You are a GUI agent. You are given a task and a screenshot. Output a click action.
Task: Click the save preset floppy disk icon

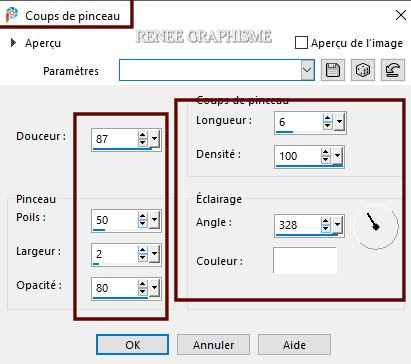[333, 70]
